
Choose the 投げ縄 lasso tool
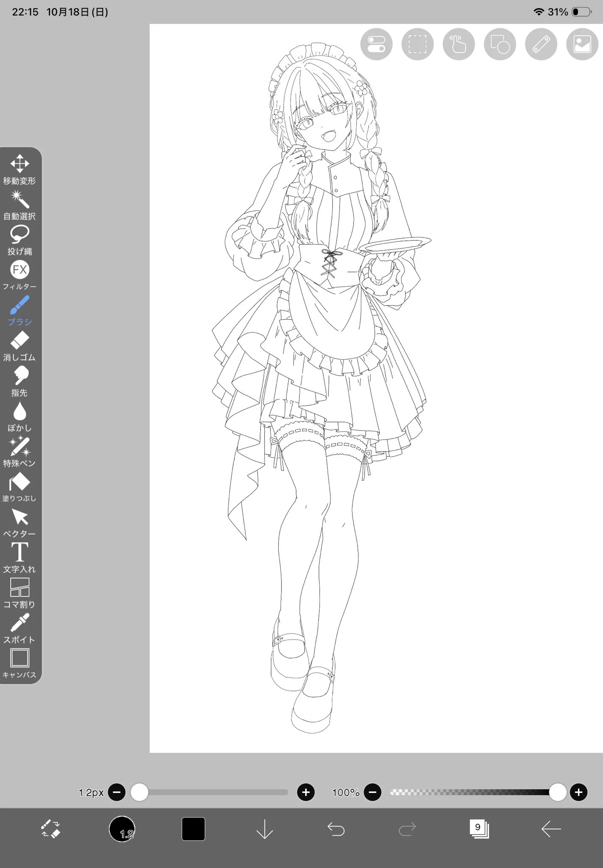(x=19, y=240)
